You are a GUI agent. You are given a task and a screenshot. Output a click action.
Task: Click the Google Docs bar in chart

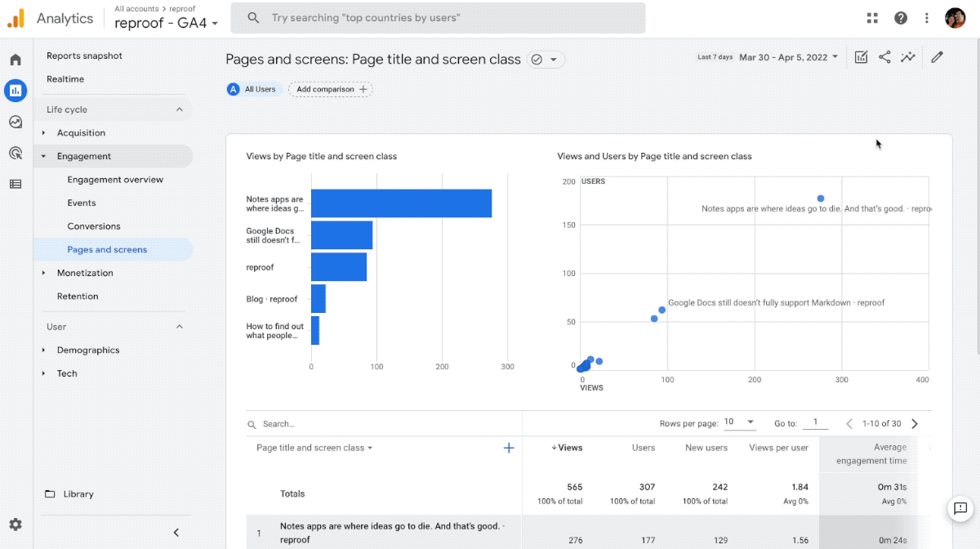coord(341,235)
